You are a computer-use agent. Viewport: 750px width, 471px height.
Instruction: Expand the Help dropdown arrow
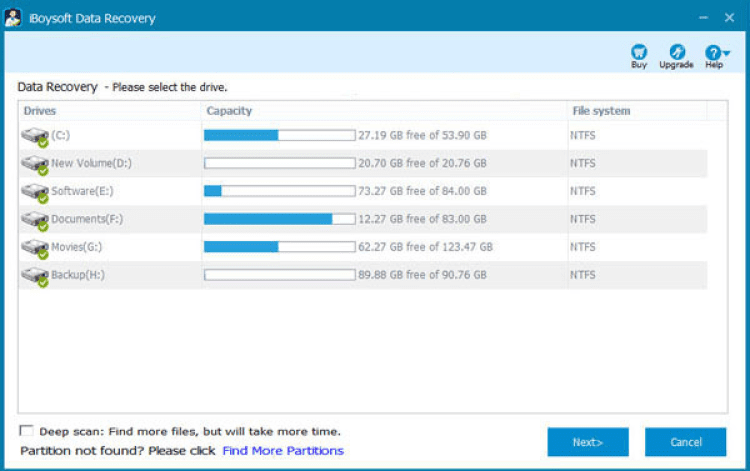coord(726,53)
